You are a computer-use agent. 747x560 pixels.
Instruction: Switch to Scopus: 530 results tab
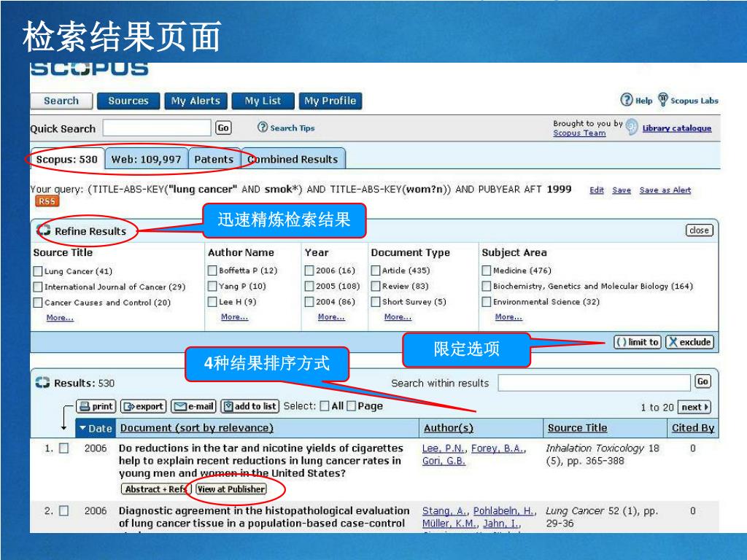tap(66, 159)
